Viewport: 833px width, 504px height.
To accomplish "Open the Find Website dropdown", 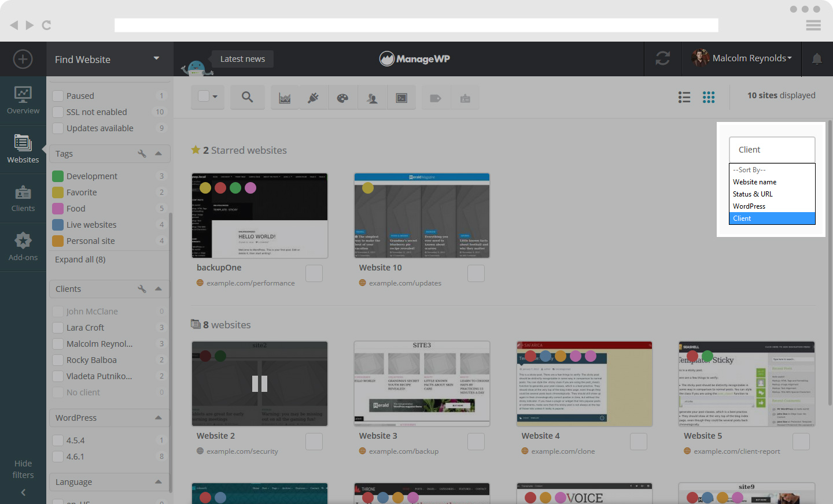I will pyautogui.click(x=109, y=59).
